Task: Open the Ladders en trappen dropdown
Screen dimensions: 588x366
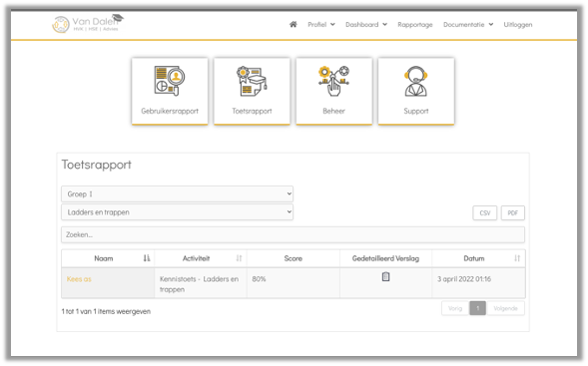Action: 177,212
